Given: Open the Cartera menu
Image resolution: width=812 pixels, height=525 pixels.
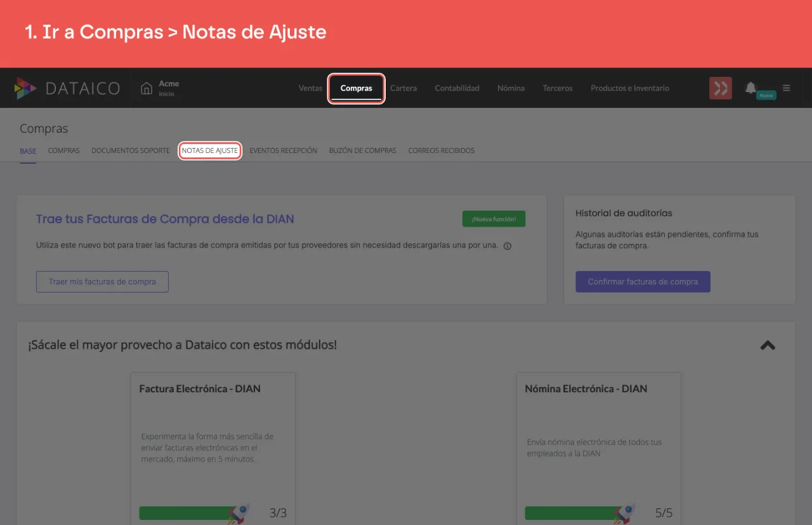Looking at the screenshot, I should point(403,88).
